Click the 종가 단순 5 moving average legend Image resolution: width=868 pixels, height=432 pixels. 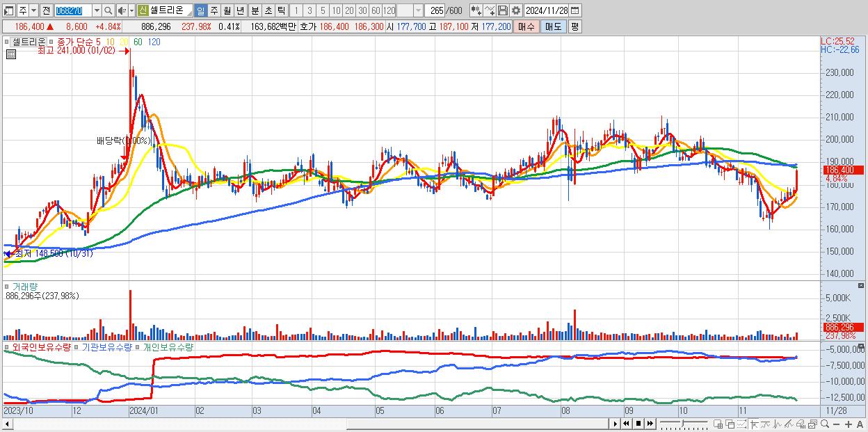tap(79, 42)
